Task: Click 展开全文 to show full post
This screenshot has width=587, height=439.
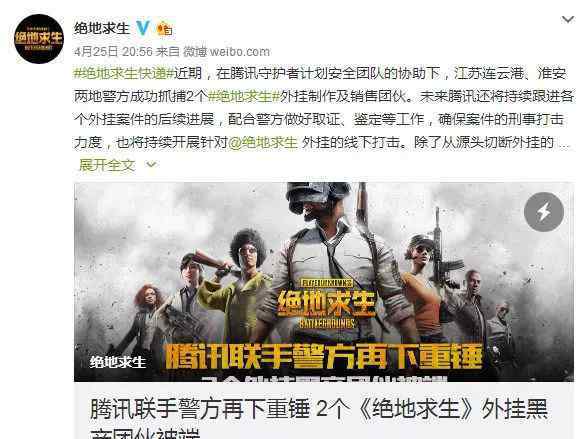Action: [x=107, y=165]
